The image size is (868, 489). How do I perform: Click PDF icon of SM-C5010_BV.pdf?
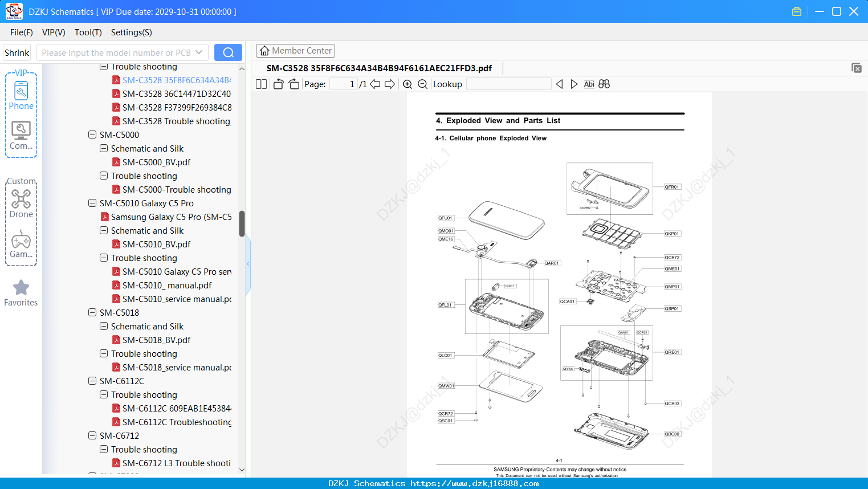pos(116,244)
